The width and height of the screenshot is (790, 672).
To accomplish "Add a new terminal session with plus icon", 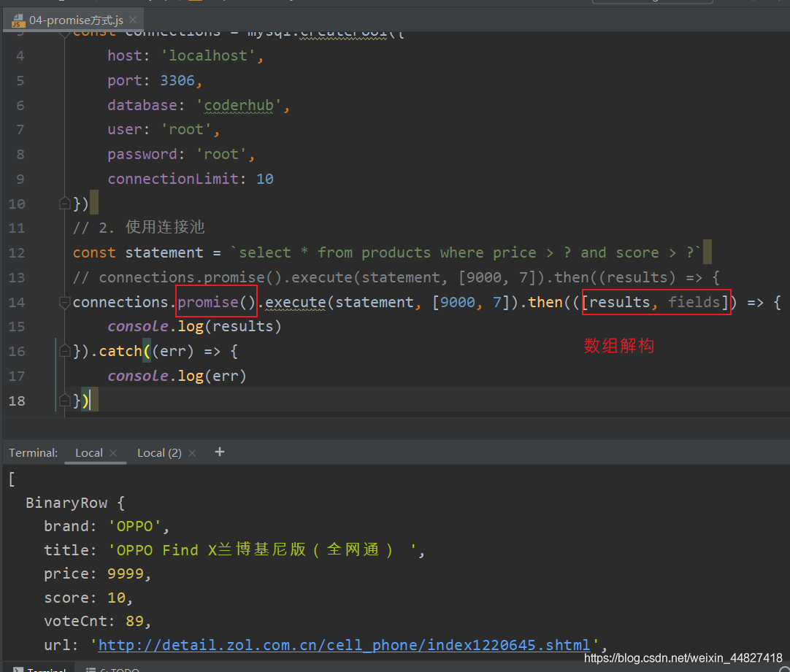I will 220,452.
